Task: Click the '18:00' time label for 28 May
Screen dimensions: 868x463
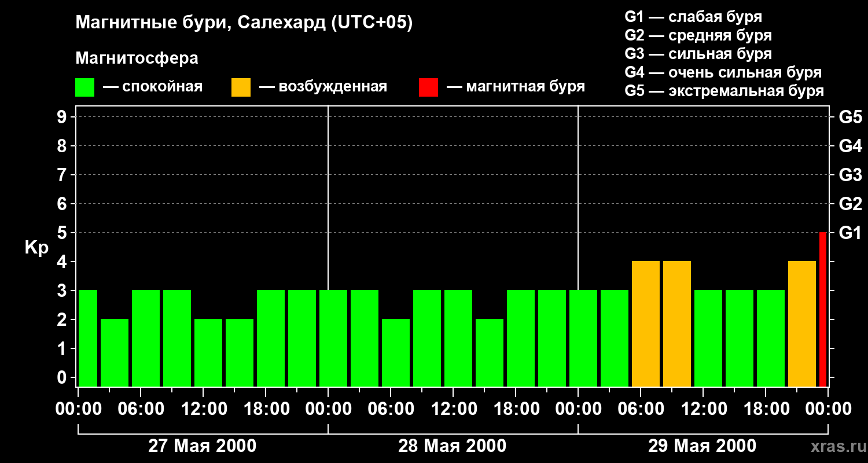Action: coord(516,409)
